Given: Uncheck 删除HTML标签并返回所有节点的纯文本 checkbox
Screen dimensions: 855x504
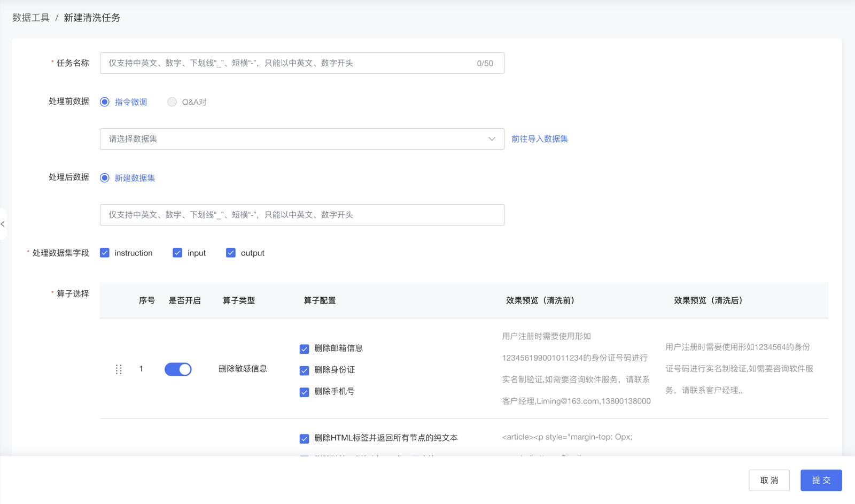Looking at the screenshot, I should 305,439.
